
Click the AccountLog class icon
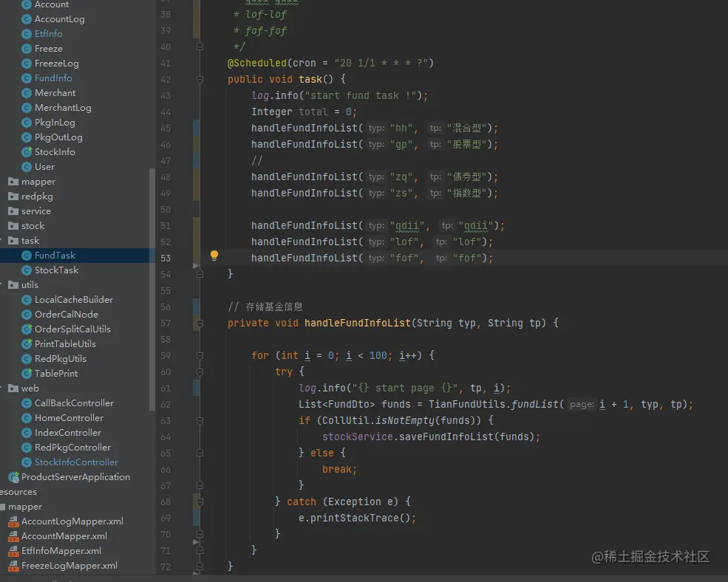click(27, 19)
